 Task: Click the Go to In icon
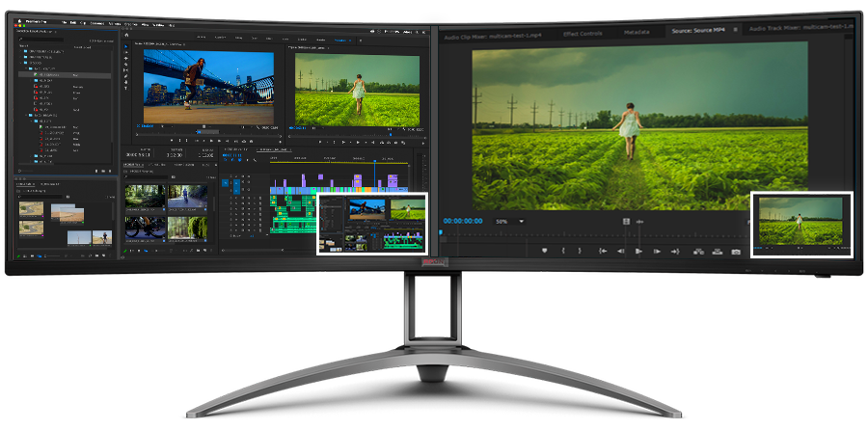click(x=603, y=251)
